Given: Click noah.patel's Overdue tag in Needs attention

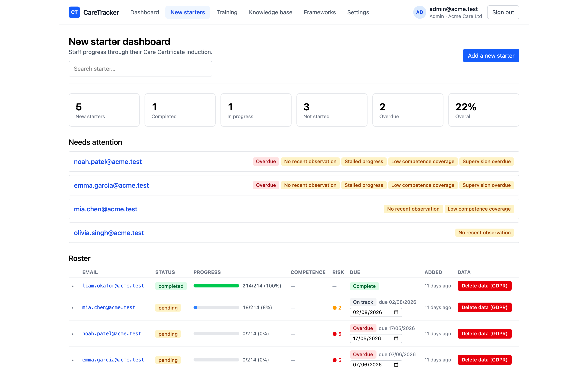Looking at the screenshot, I should pos(266,162).
